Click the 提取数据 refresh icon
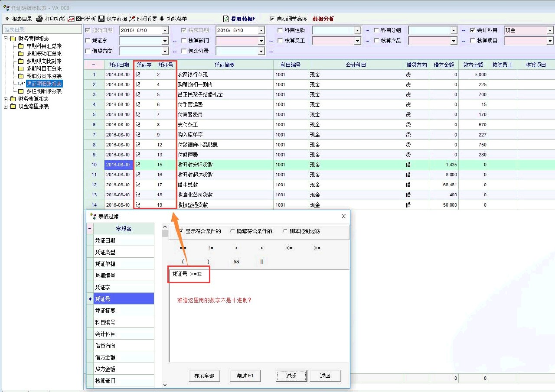Screen dimensions: 555x392 [x=226, y=19]
